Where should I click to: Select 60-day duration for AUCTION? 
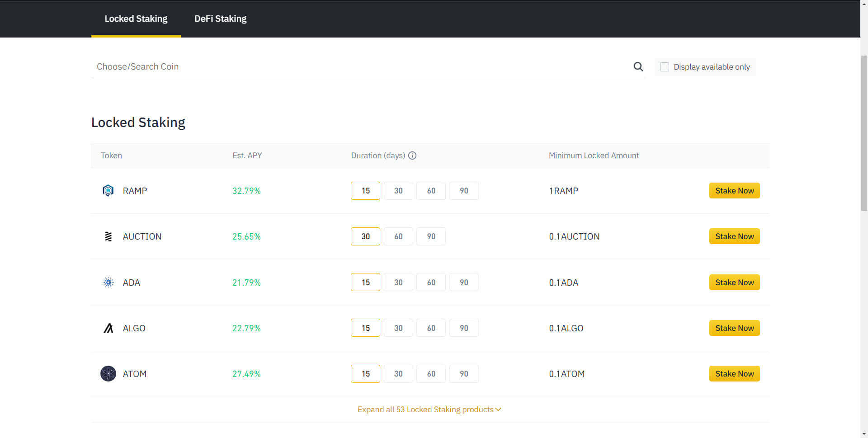398,236
